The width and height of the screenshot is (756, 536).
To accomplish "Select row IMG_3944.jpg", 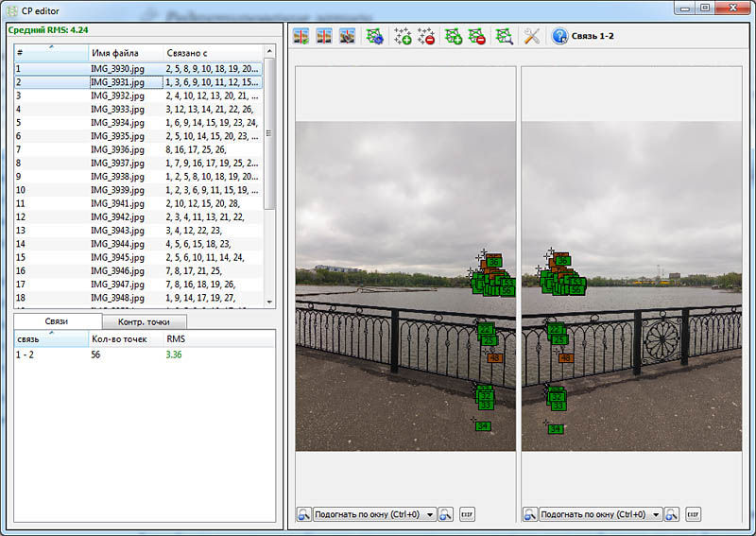I will coord(139,244).
